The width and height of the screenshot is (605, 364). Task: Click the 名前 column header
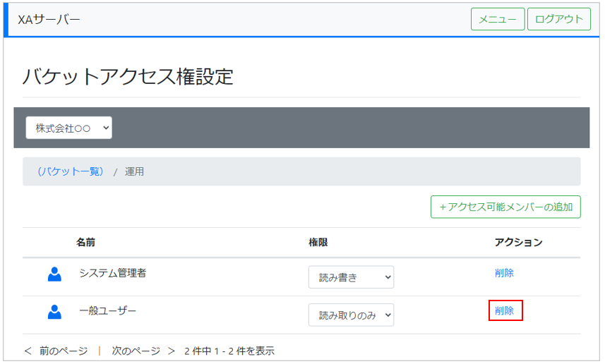tap(86, 243)
